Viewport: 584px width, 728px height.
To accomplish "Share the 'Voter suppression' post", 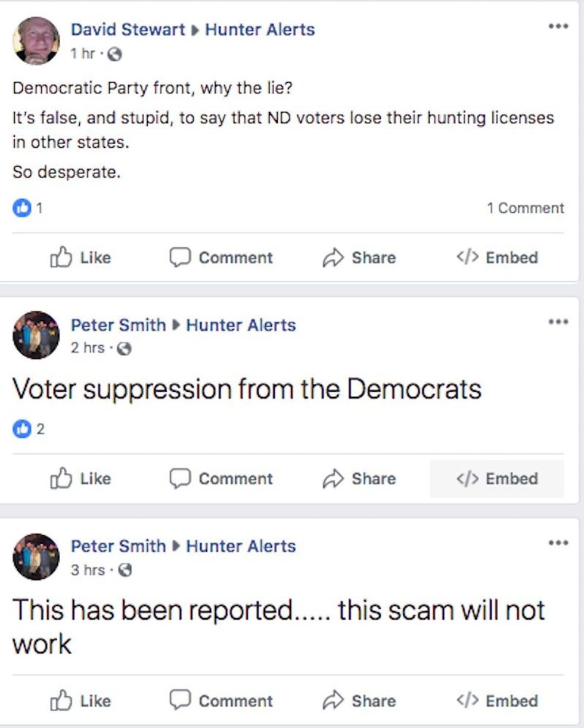I will [x=359, y=479].
